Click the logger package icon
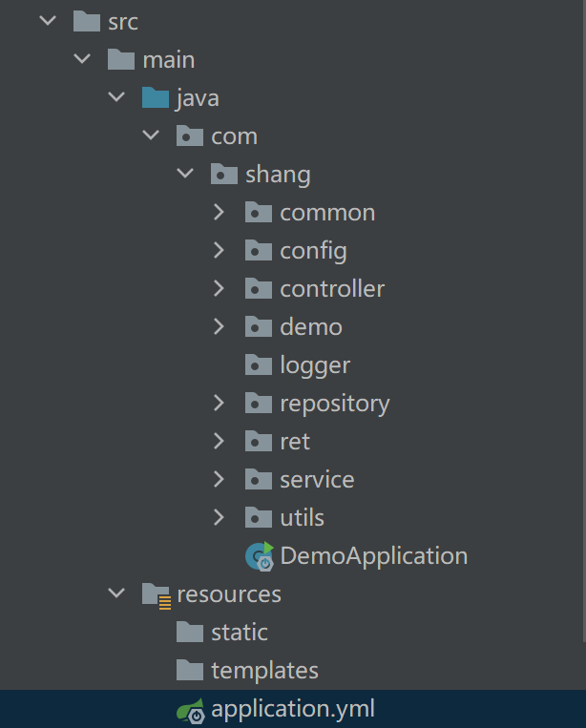The width and height of the screenshot is (586, 728). click(259, 364)
